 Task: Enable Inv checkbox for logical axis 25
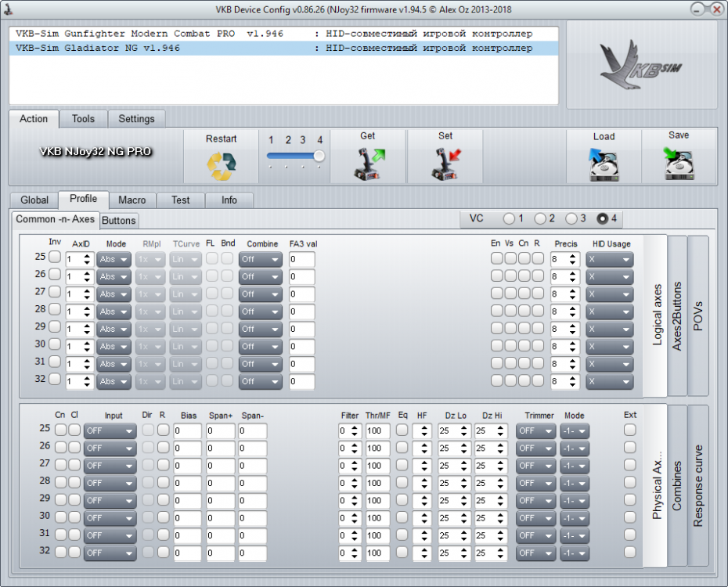tap(55, 256)
